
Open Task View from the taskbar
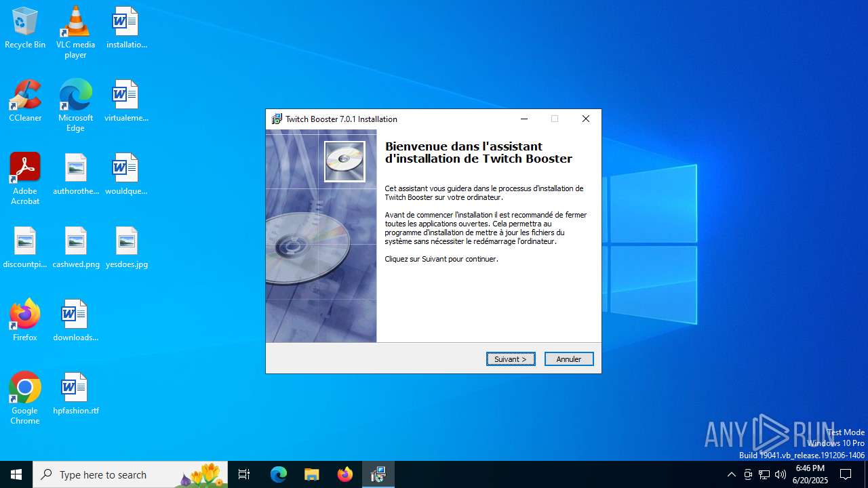(x=244, y=474)
